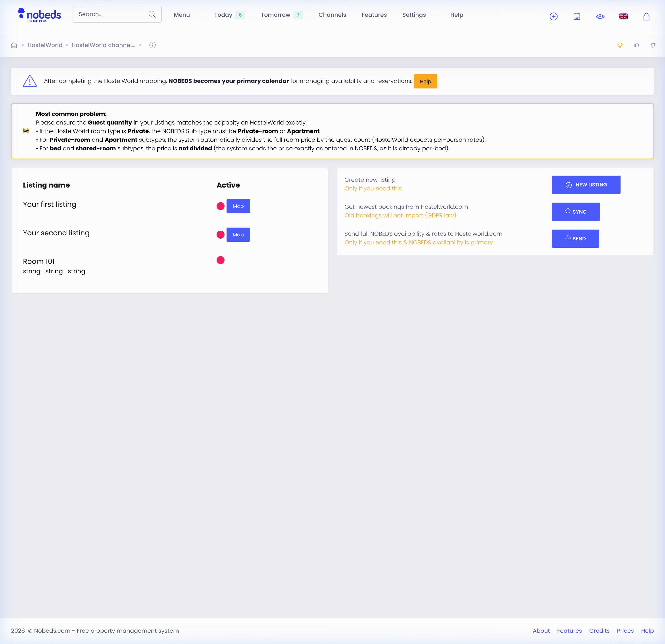The height and width of the screenshot is (644, 665).
Task: Click the add new plus circle icon
Action: [553, 16]
